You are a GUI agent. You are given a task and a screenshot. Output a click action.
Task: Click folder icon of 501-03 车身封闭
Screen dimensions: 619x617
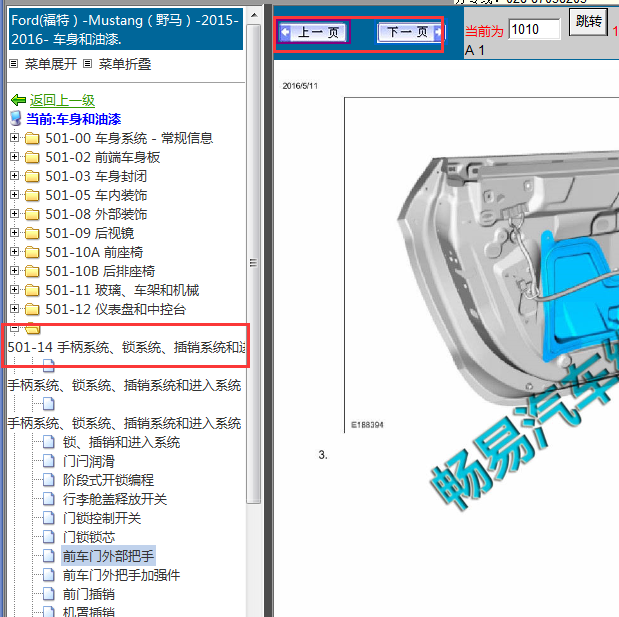[32, 176]
